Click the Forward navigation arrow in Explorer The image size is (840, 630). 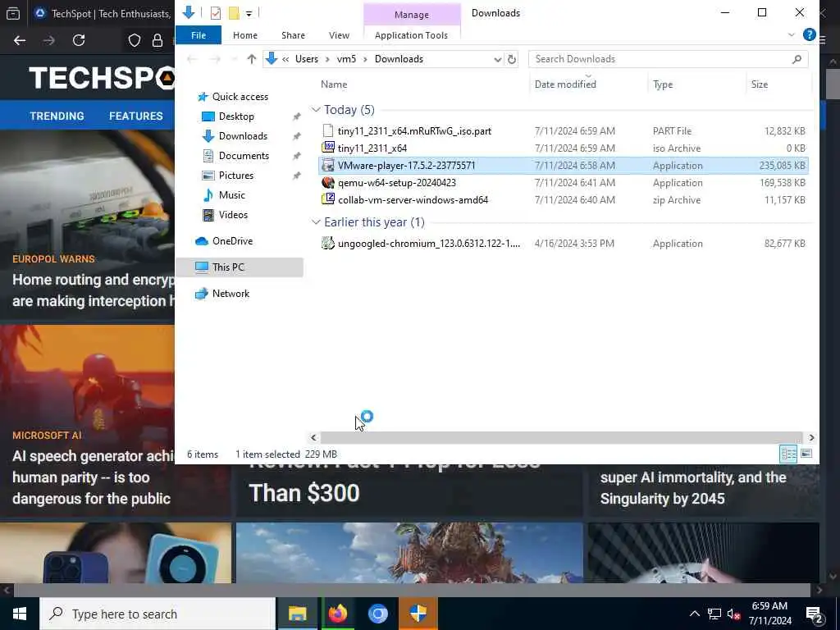tap(215, 59)
